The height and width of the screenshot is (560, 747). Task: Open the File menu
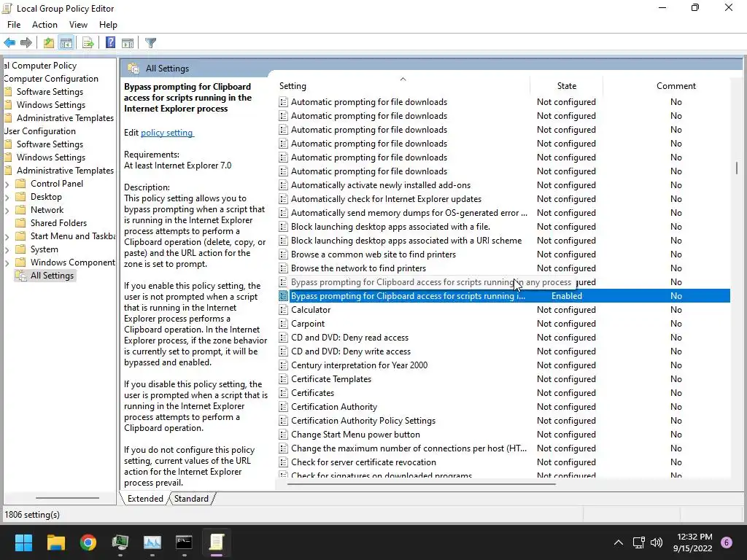tap(14, 25)
